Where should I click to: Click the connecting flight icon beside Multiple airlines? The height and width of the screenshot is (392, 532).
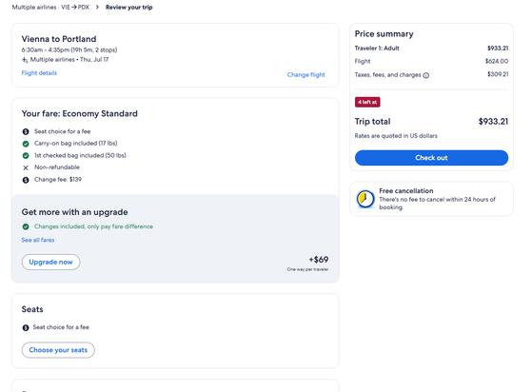[x=25, y=60]
